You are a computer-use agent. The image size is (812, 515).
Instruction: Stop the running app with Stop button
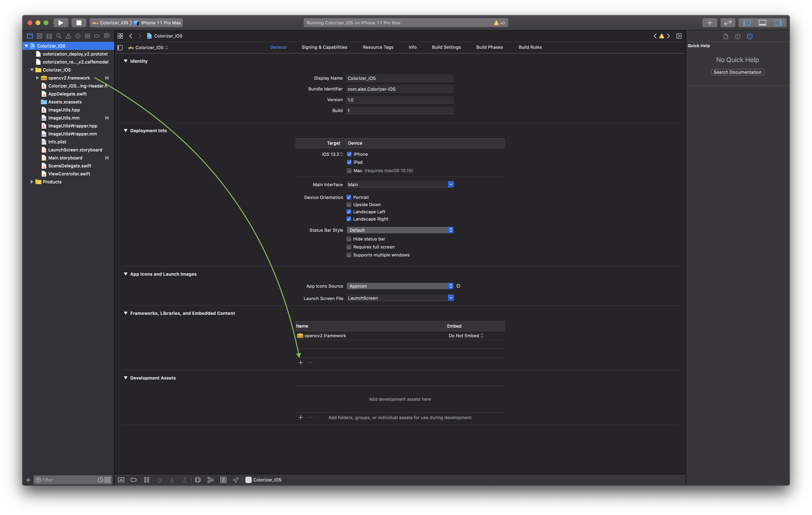(x=79, y=23)
